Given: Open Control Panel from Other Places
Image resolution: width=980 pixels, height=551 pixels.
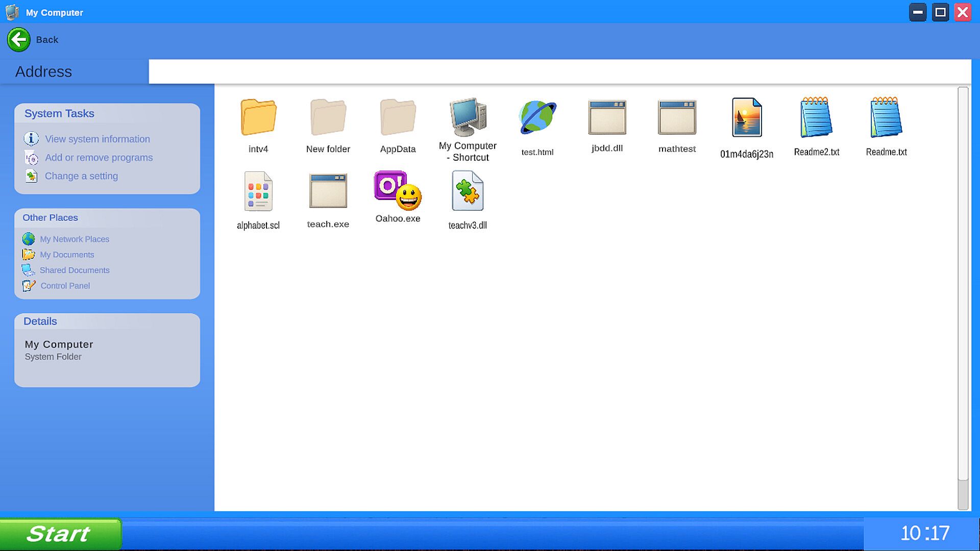Looking at the screenshot, I should coord(65,286).
